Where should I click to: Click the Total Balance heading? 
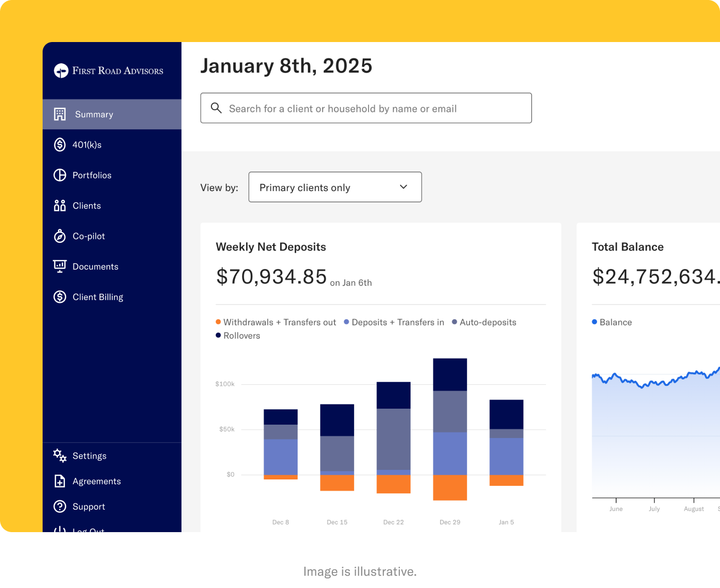628,247
